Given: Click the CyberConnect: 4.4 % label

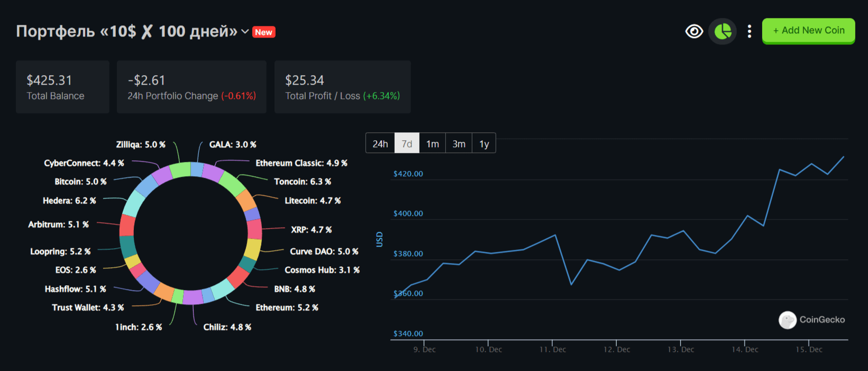Looking at the screenshot, I should 84,163.
